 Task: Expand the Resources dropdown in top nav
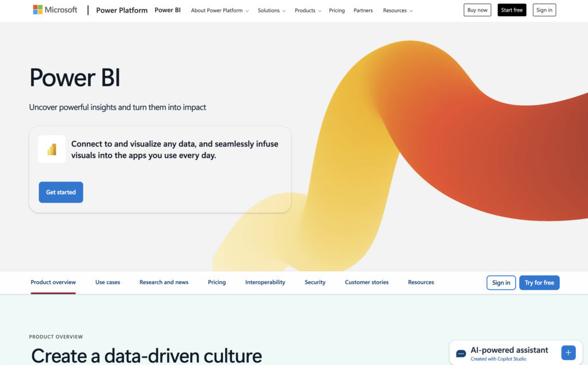[398, 10]
